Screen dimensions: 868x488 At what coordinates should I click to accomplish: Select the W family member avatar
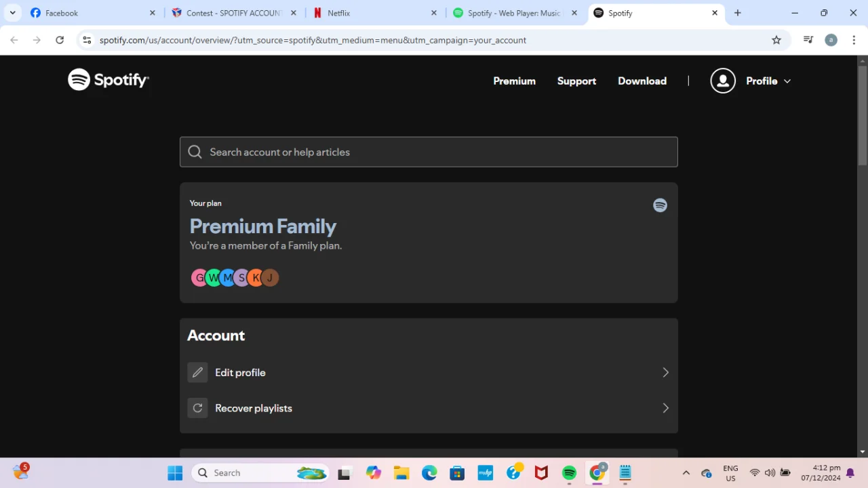(213, 278)
